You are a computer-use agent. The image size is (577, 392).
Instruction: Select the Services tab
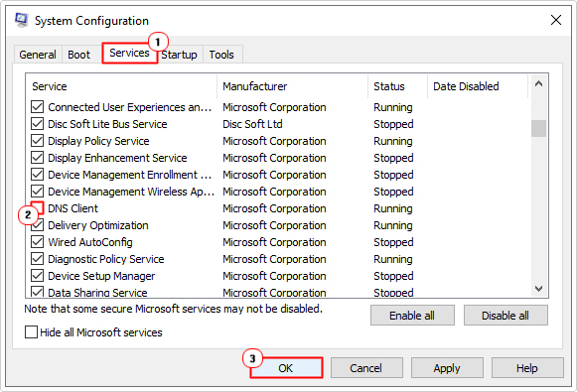[129, 53]
